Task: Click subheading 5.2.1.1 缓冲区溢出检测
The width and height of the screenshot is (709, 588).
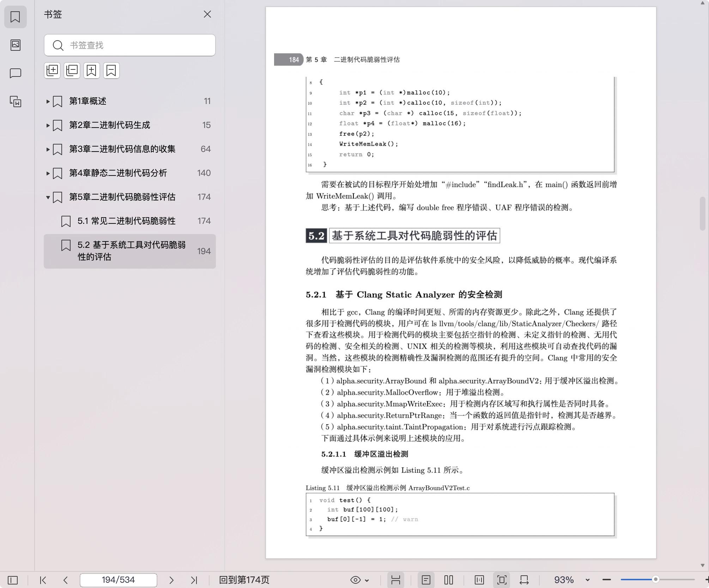Action: (364, 454)
